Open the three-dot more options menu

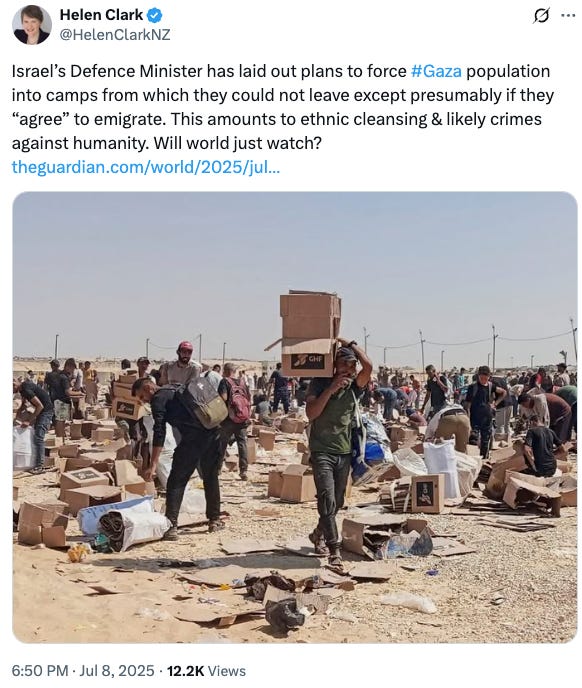pyautogui.click(x=568, y=15)
